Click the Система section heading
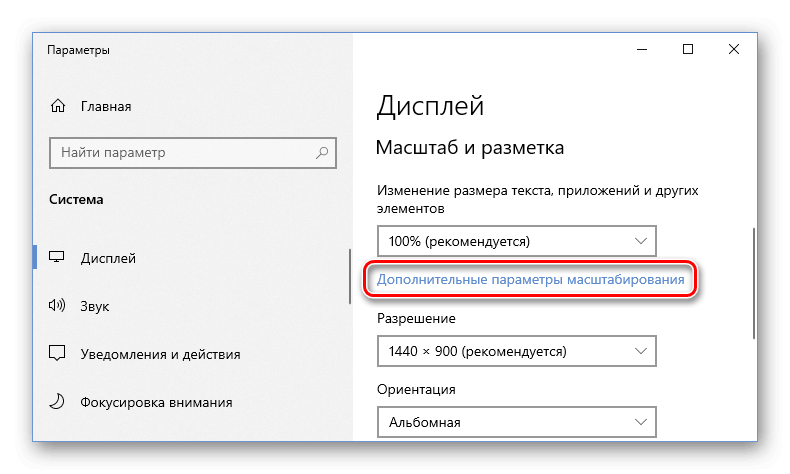 point(76,199)
